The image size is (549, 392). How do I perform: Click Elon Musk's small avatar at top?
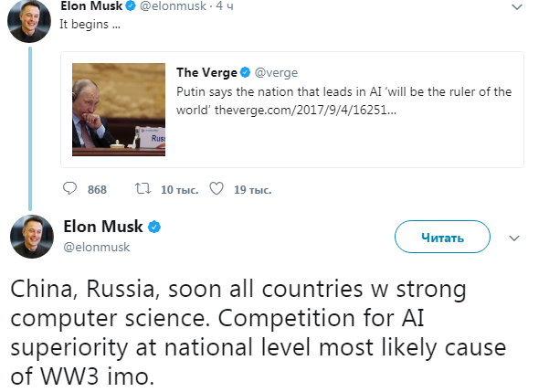tap(30, 16)
